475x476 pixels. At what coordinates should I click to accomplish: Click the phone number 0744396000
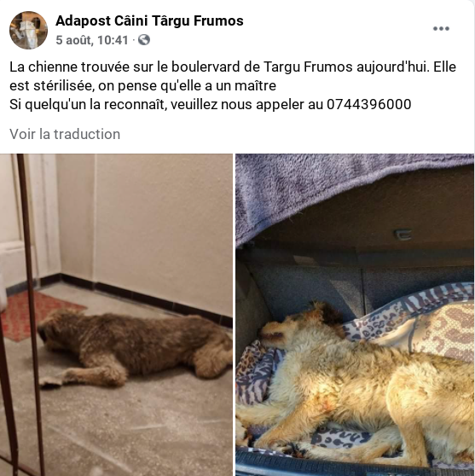pos(368,104)
